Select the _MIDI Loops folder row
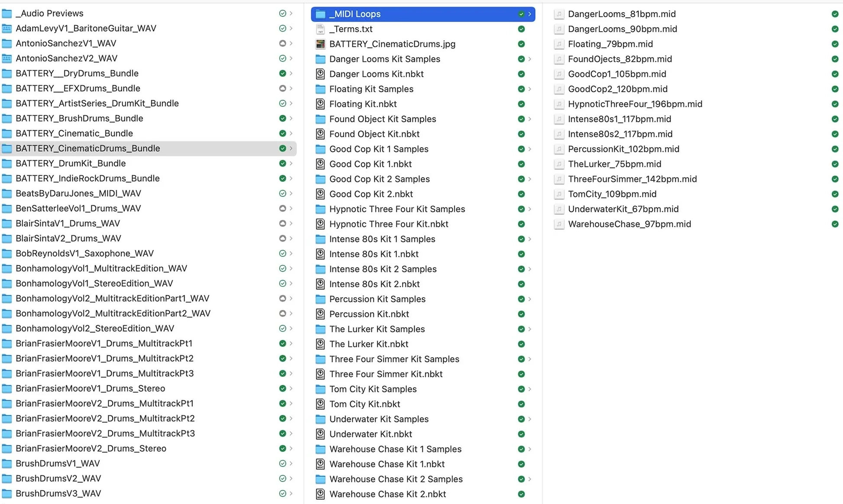Image resolution: width=843 pixels, height=504 pixels. 422,14
